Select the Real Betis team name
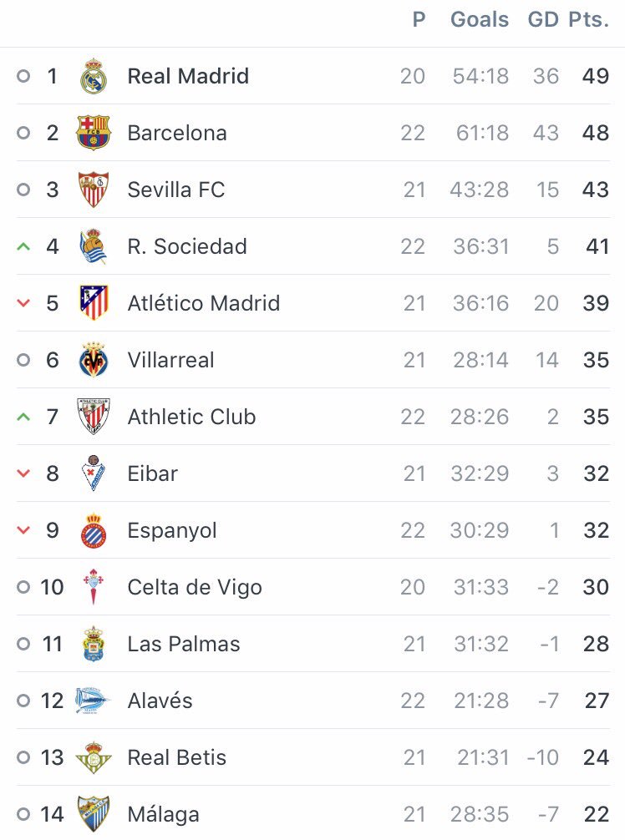This screenshot has height=840, width=625. tap(177, 757)
